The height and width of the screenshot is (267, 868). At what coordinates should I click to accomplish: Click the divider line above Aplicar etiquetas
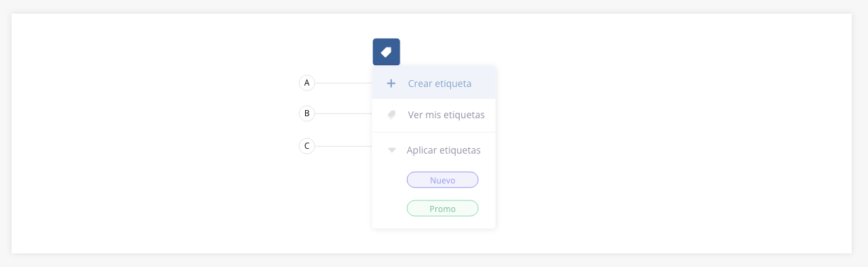click(x=434, y=132)
